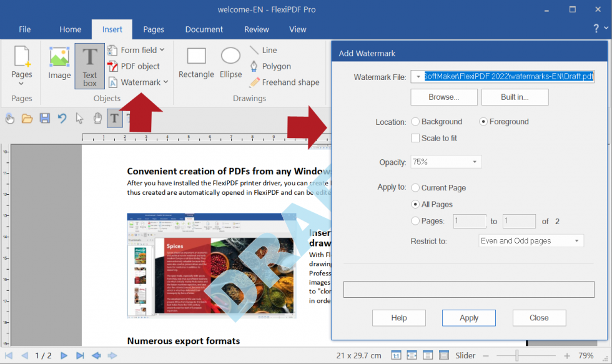
Task: Click the Undo arrow icon
Action: 61,118
